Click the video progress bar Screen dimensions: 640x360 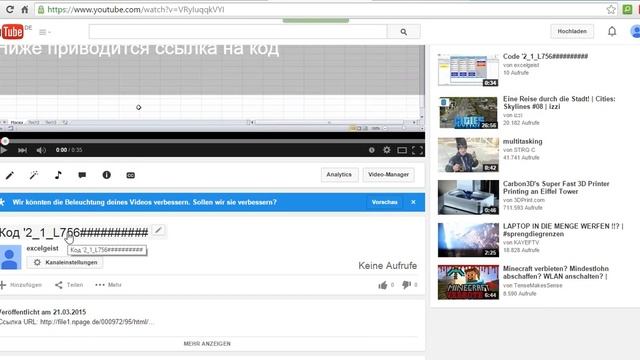pyautogui.click(x=212, y=141)
